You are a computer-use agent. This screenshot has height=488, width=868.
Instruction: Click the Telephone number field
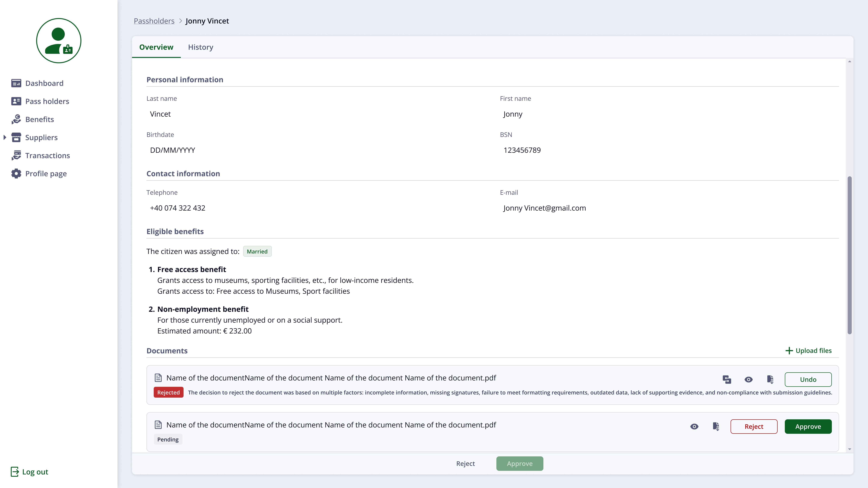178,208
